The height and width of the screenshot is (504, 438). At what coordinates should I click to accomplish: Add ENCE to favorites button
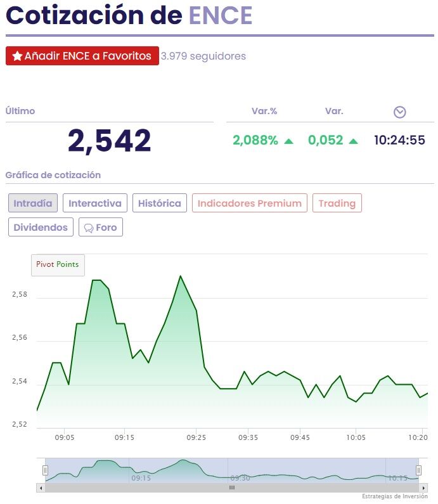(82, 56)
